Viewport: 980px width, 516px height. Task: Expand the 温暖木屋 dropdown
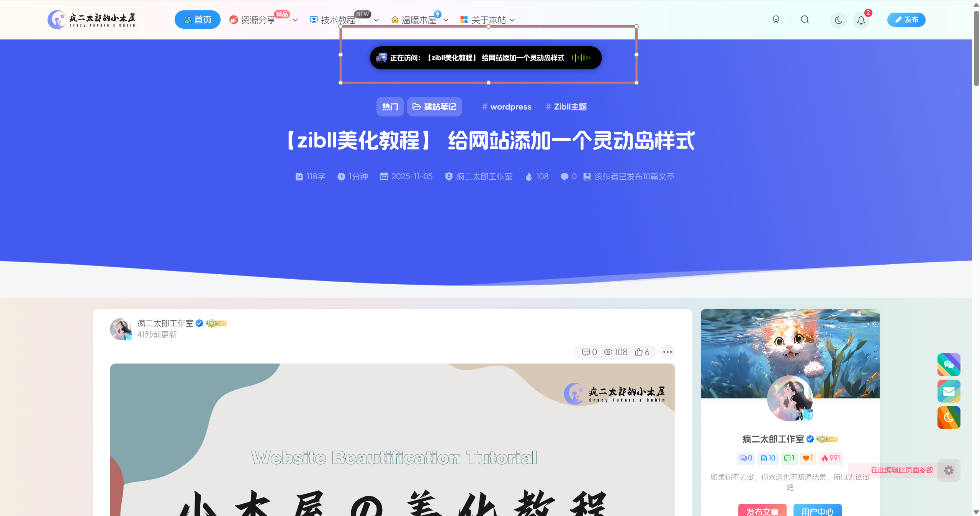pos(446,20)
